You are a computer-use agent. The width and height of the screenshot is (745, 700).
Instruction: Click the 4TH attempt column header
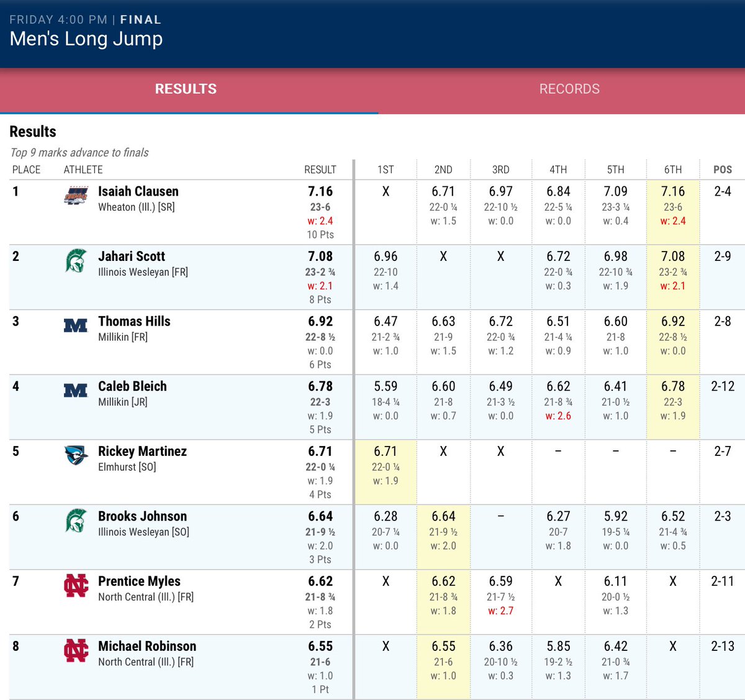(558, 170)
